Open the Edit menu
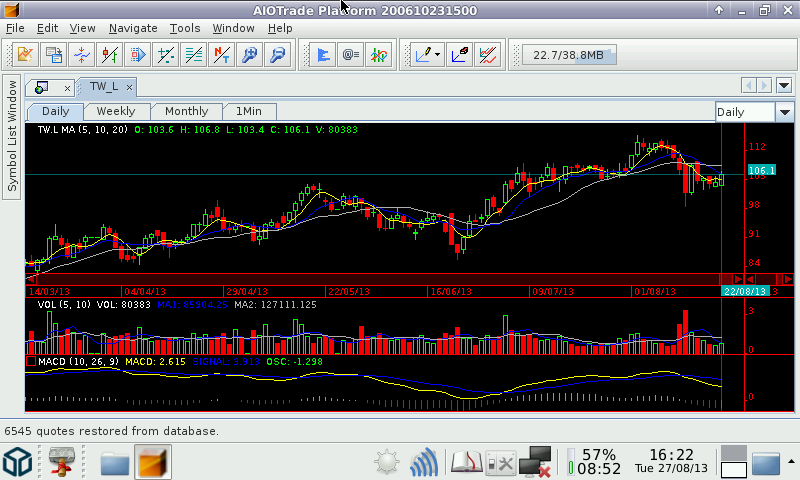This screenshot has height=480, width=800. pos(47,28)
